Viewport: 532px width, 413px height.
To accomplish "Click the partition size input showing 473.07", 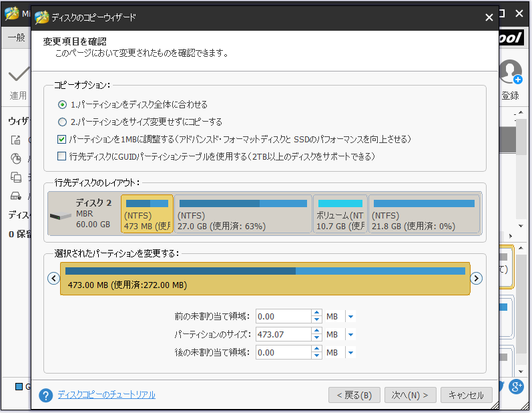I will [x=283, y=335].
